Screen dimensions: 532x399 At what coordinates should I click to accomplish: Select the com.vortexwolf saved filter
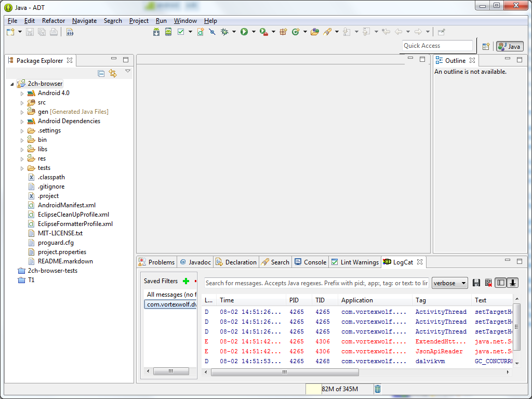coord(170,304)
